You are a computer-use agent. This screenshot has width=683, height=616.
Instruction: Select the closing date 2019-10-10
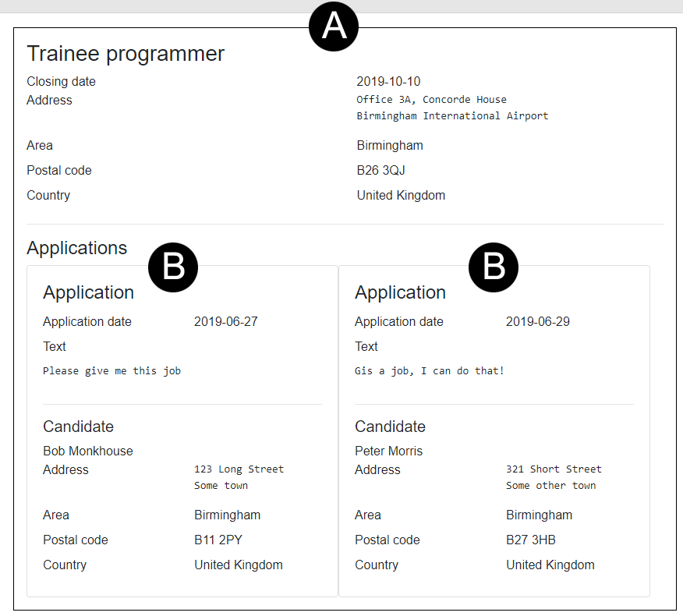388,82
